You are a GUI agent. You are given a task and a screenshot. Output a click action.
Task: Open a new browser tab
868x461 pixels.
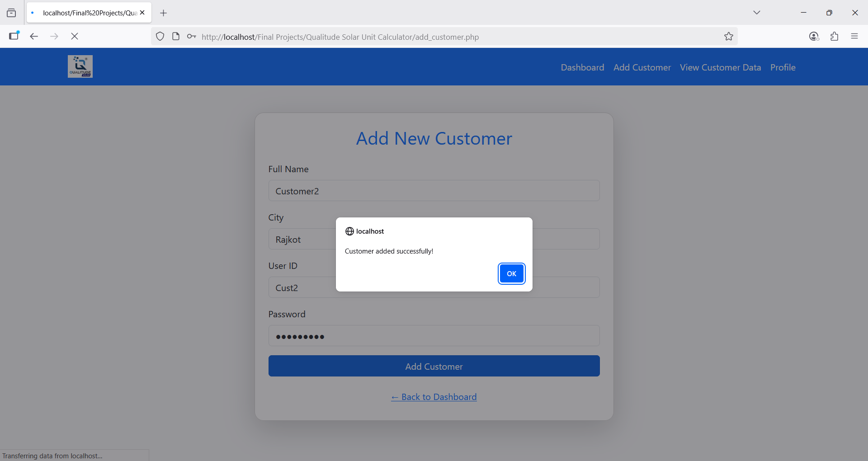pos(164,13)
